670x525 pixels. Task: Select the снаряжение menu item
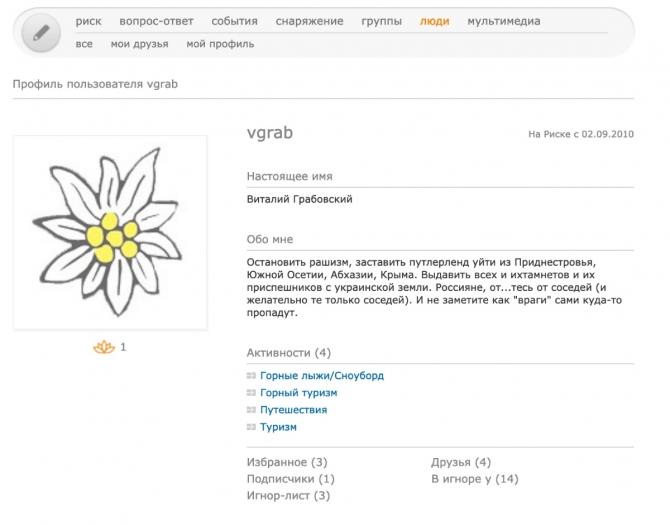coord(309,21)
